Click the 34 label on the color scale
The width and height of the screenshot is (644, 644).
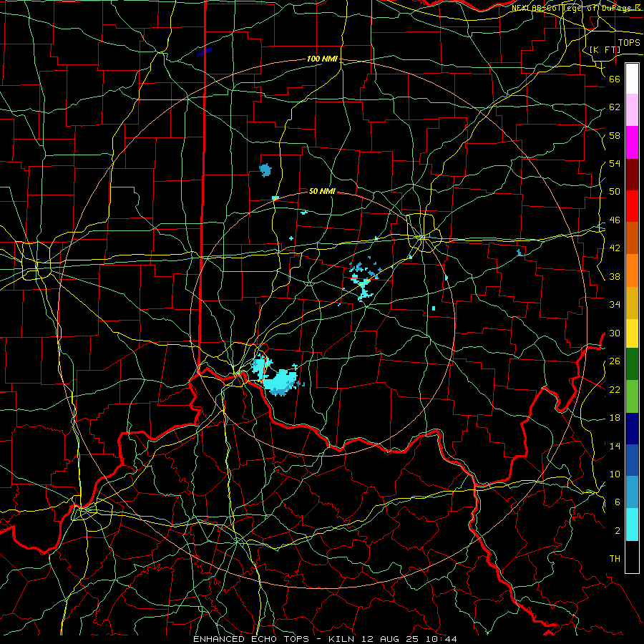615,305
